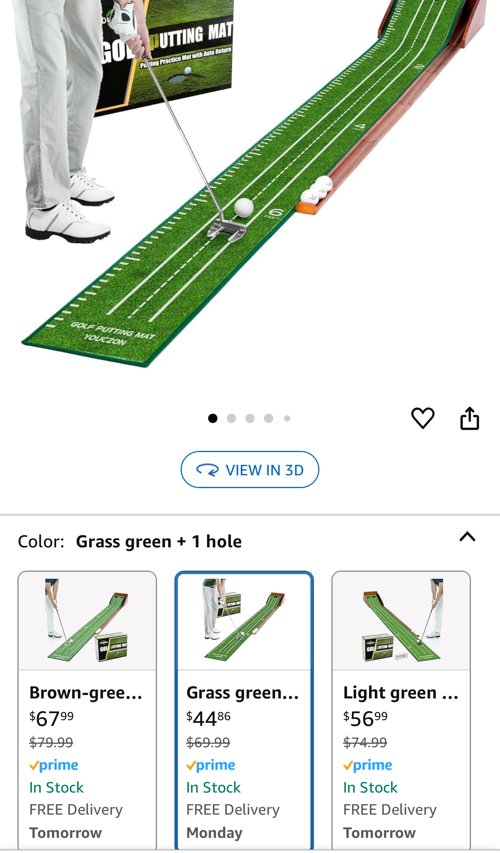Click the VIEW IN 3D button
The height and width of the screenshot is (853, 500).
250,469
